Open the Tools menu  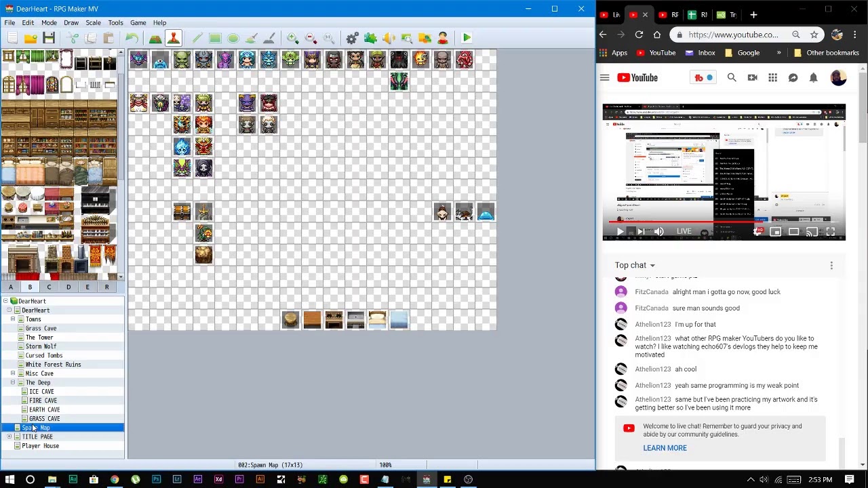click(115, 22)
